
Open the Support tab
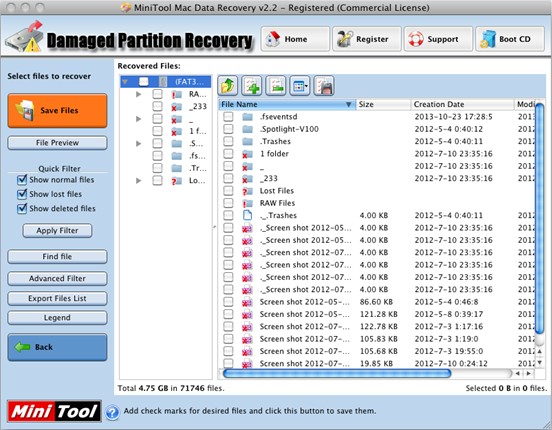pos(438,39)
